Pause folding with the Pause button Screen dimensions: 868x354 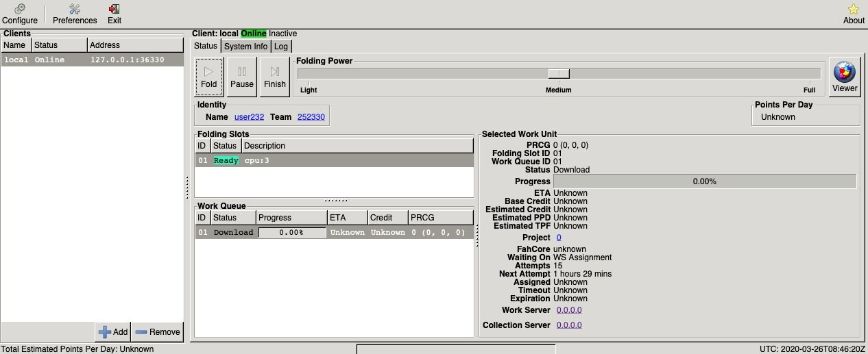pos(241,77)
